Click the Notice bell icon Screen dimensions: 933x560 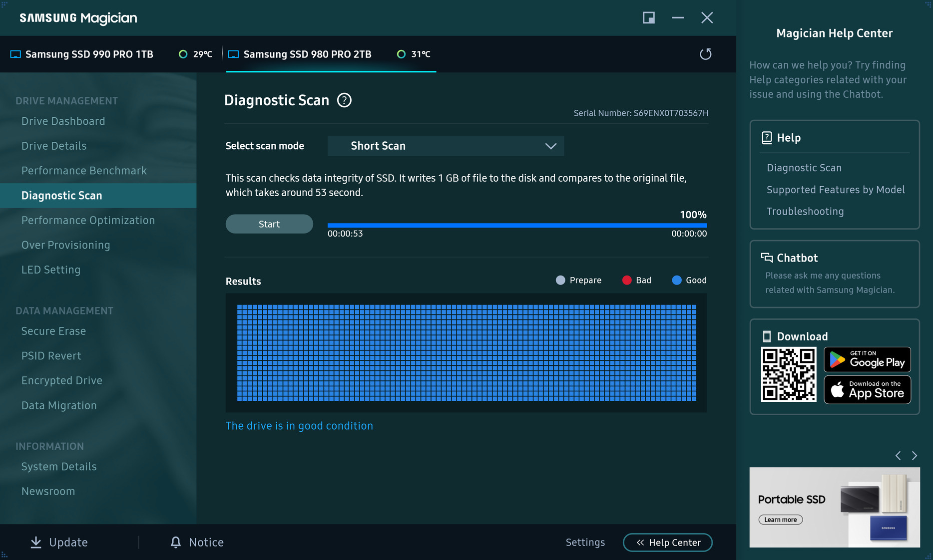[176, 543]
